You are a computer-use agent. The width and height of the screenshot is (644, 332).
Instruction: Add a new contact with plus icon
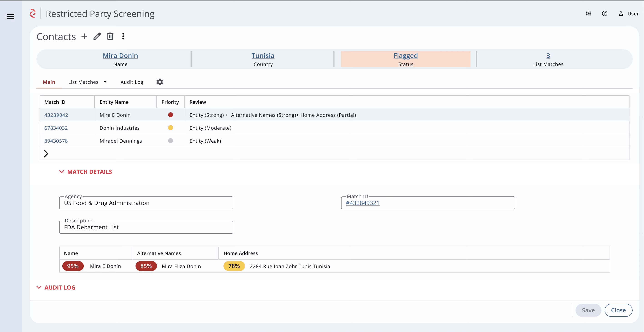click(84, 36)
